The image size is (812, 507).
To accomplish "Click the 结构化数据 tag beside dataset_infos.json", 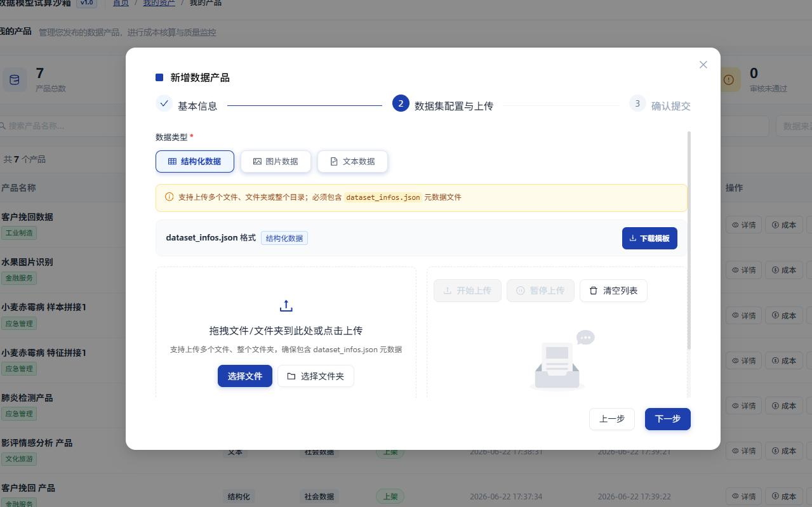I will pyautogui.click(x=284, y=238).
